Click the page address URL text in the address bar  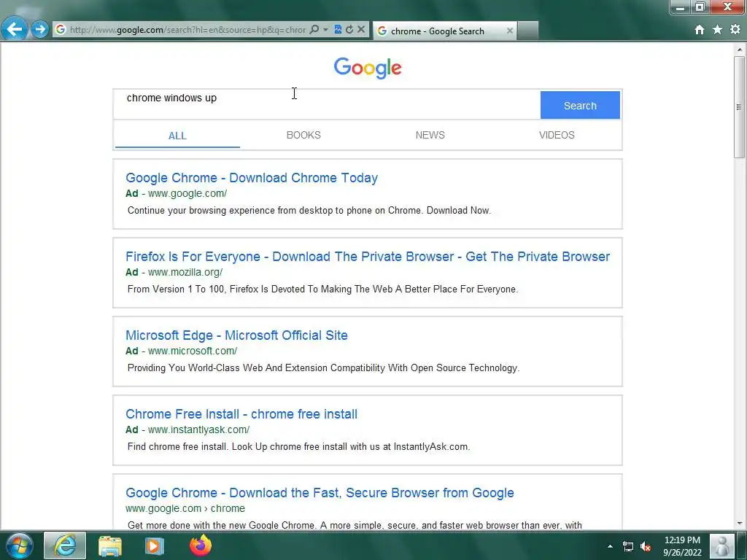click(187, 29)
